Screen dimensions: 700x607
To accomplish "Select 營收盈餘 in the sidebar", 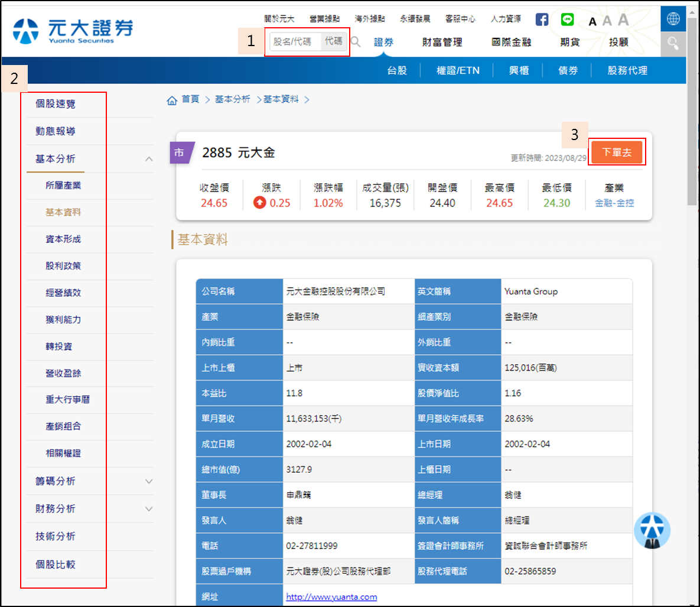I will 63,374.
